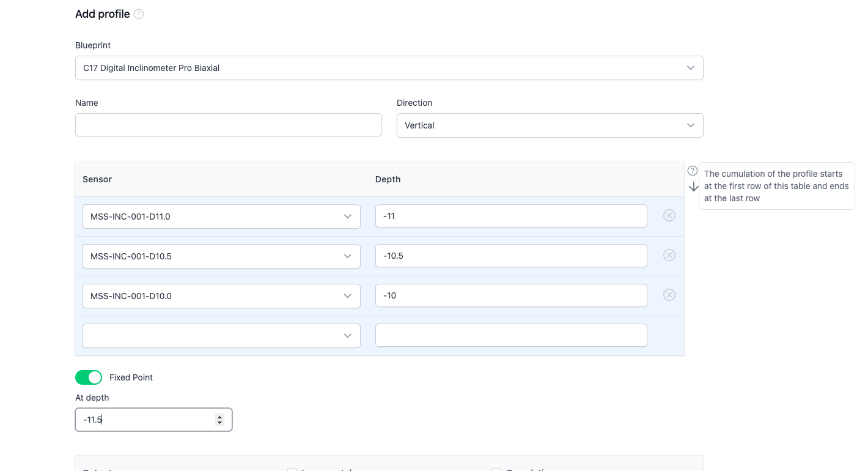Screen dimensions: 868x471
Task: Click the At depth input field
Action: point(147,420)
